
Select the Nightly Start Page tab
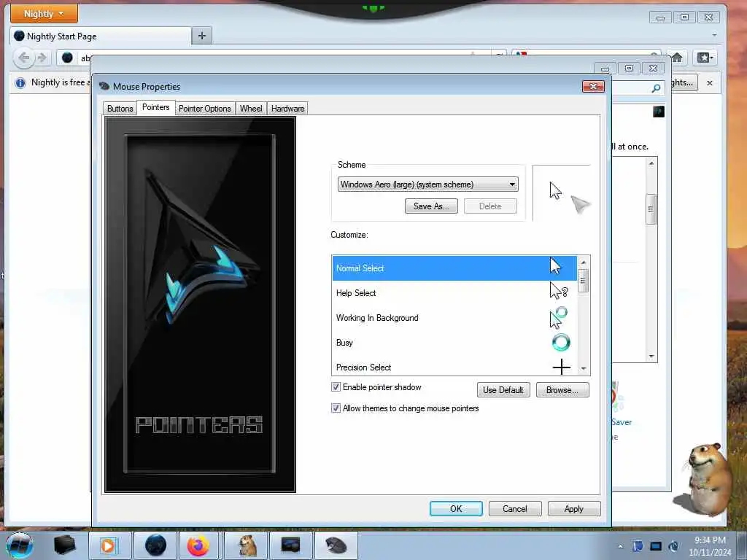point(100,36)
